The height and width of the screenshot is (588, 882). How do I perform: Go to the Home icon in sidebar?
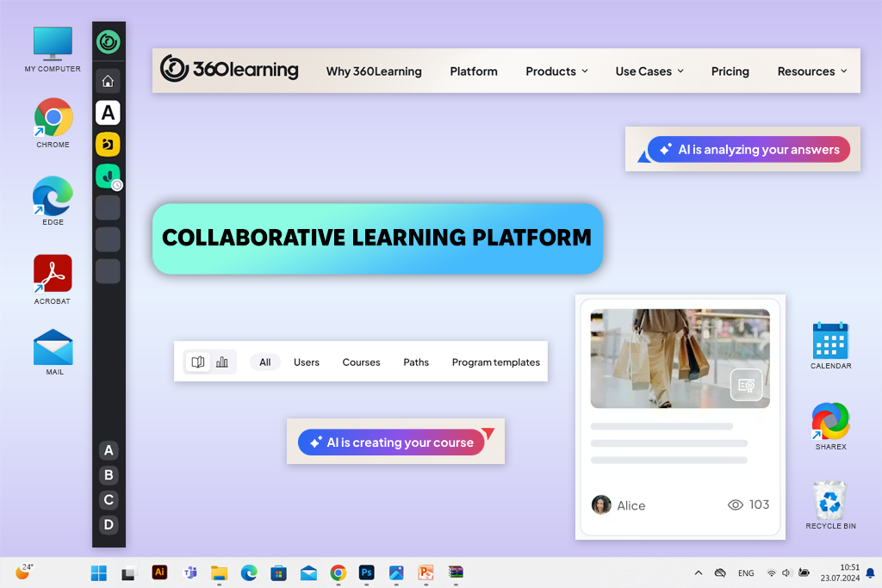pyautogui.click(x=108, y=81)
